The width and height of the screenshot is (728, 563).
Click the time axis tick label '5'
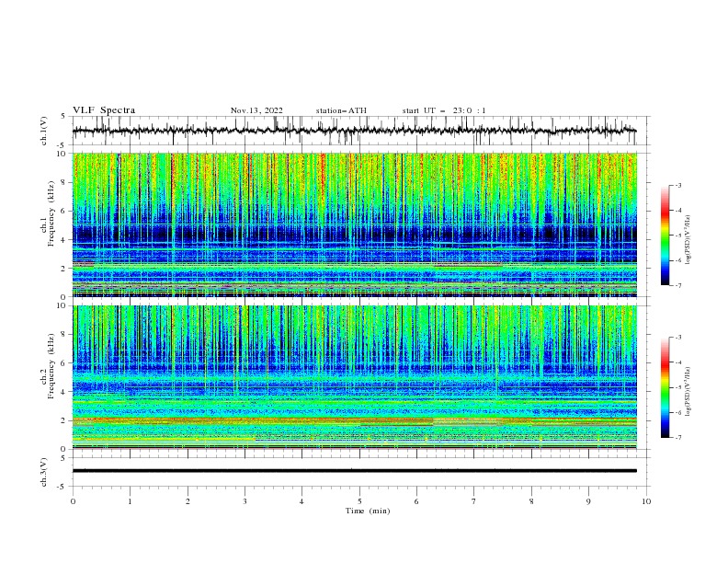[x=359, y=501]
